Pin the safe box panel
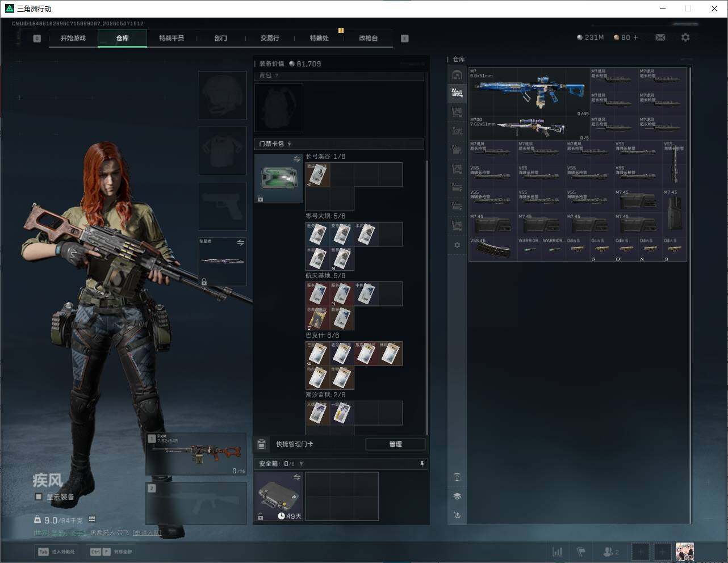Image resolution: width=728 pixels, height=563 pixels. (421, 464)
